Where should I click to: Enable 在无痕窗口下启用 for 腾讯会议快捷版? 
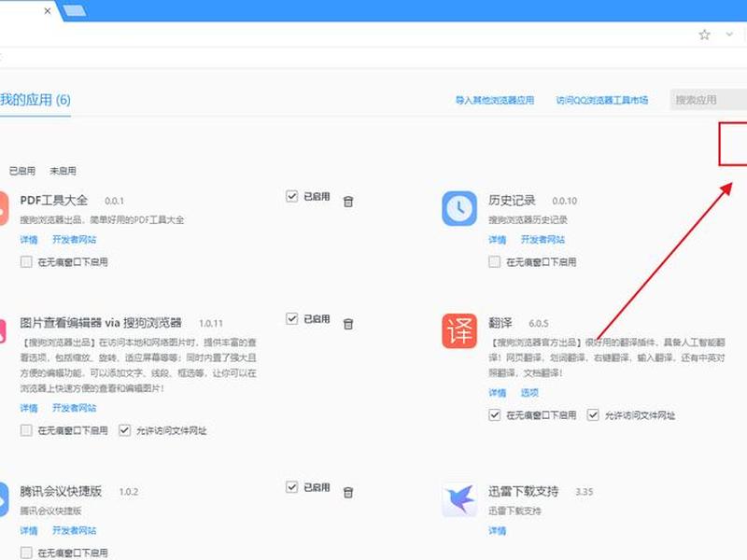coord(26,553)
